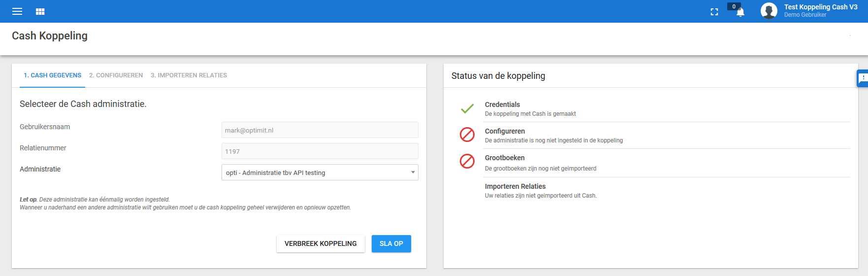Viewport: 868px width, 276px height.
Task: Open the Test Koppeling Cash V3 account menu
Action: pyautogui.click(x=821, y=7)
